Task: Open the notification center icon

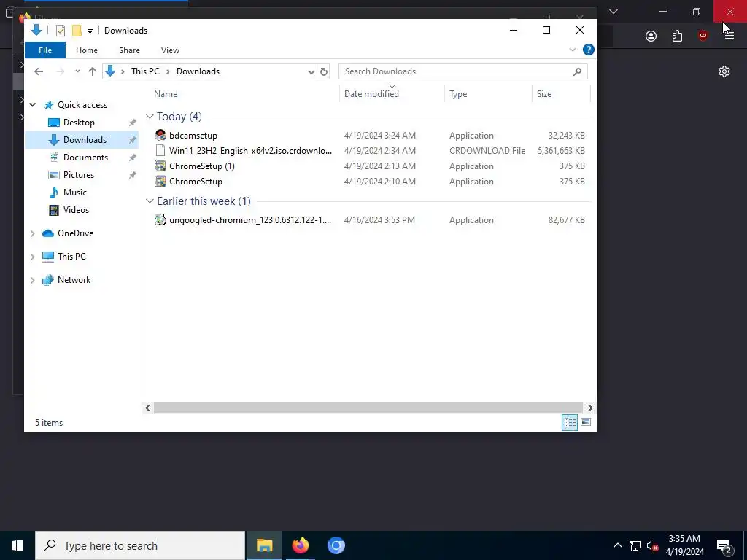Action: click(x=724, y=545)
